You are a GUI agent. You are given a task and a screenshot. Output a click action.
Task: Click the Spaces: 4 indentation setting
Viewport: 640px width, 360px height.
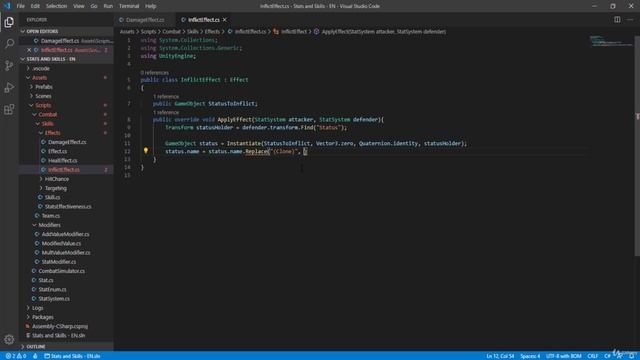530,356
